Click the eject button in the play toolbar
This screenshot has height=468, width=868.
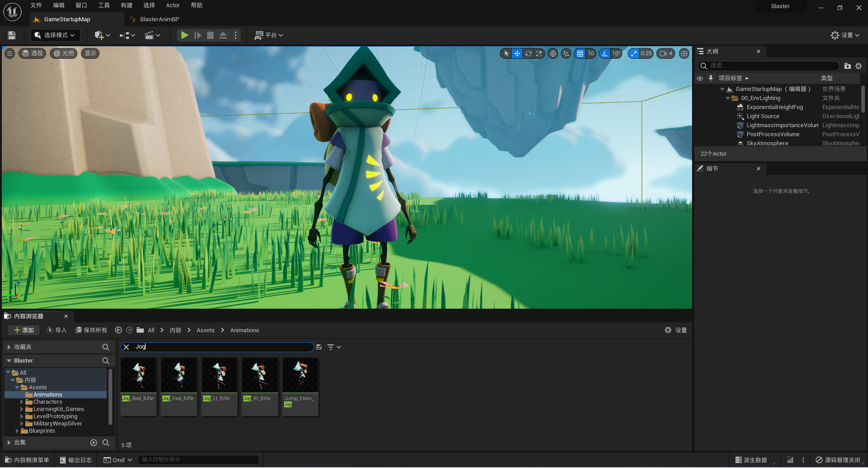(x=223, y=35)
